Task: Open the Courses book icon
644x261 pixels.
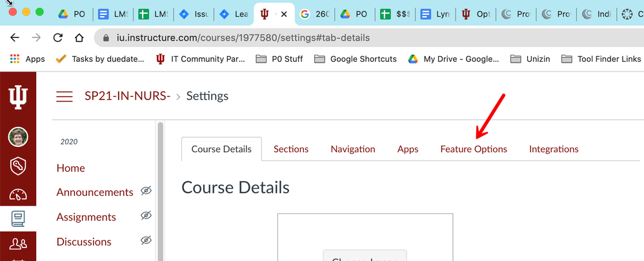Action: pyautogui.click(x=18, y=219)
